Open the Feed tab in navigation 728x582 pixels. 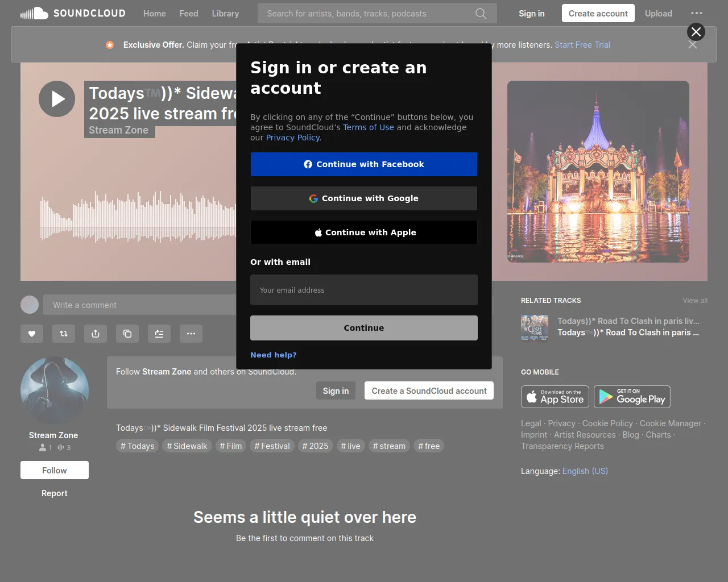(189, 14)
